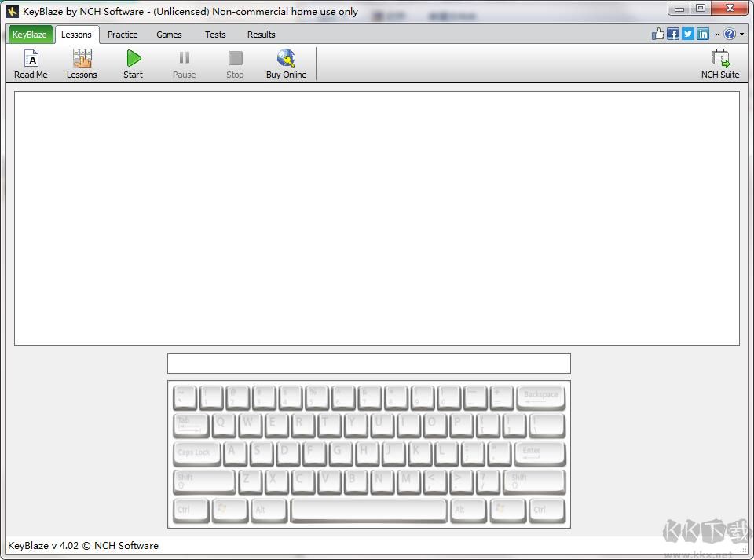Image resolution: width=754 pixels, height=560 pixels.
Task: View the Results tab
Action: pos(261,35)
